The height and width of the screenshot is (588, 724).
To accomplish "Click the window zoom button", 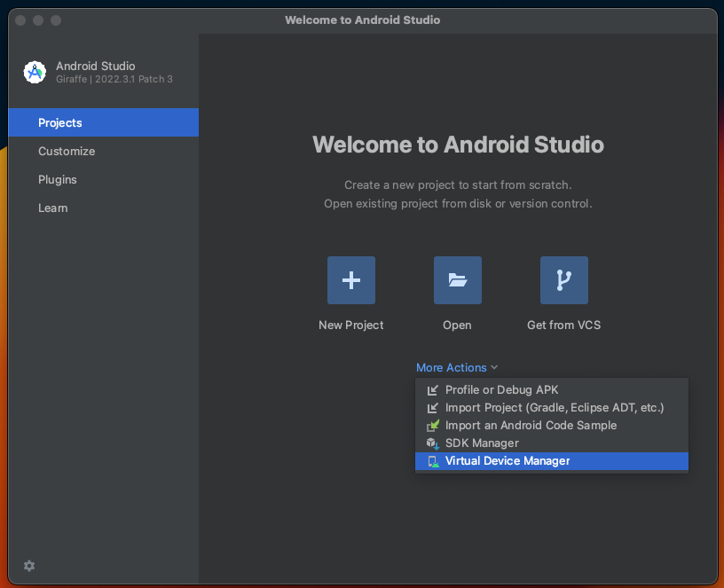I will 56,20.
